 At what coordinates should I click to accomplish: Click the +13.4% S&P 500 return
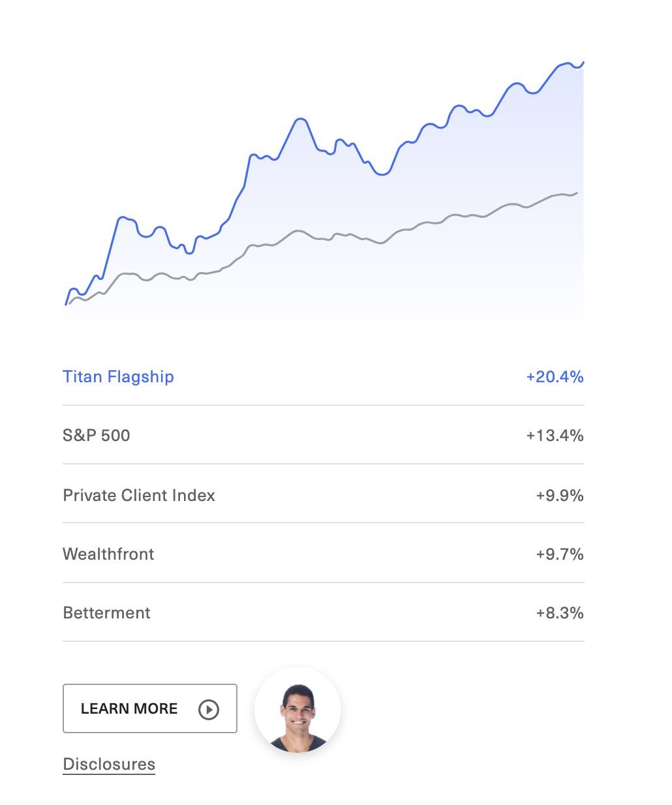coord(555,435)
